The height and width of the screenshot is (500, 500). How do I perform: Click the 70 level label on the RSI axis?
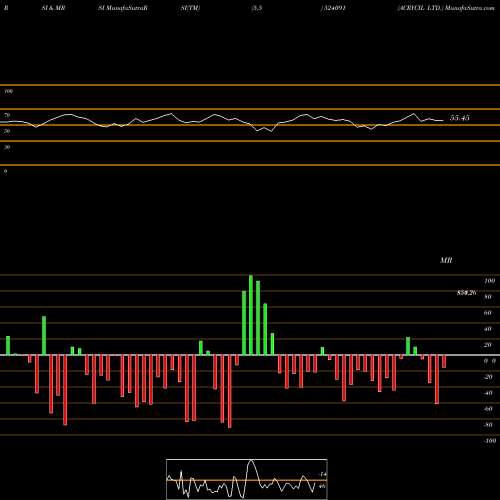pyautogui.click(x=7, y=115)
